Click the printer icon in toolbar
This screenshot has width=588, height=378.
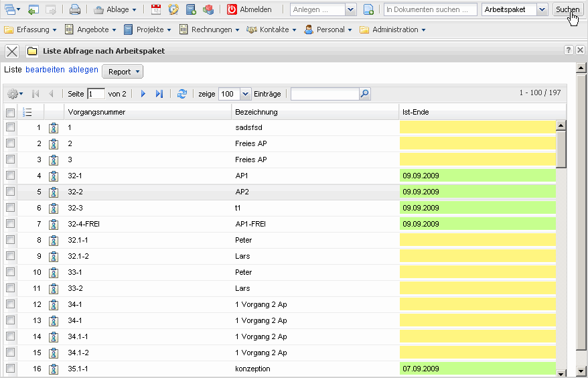(x=75, y=10)
